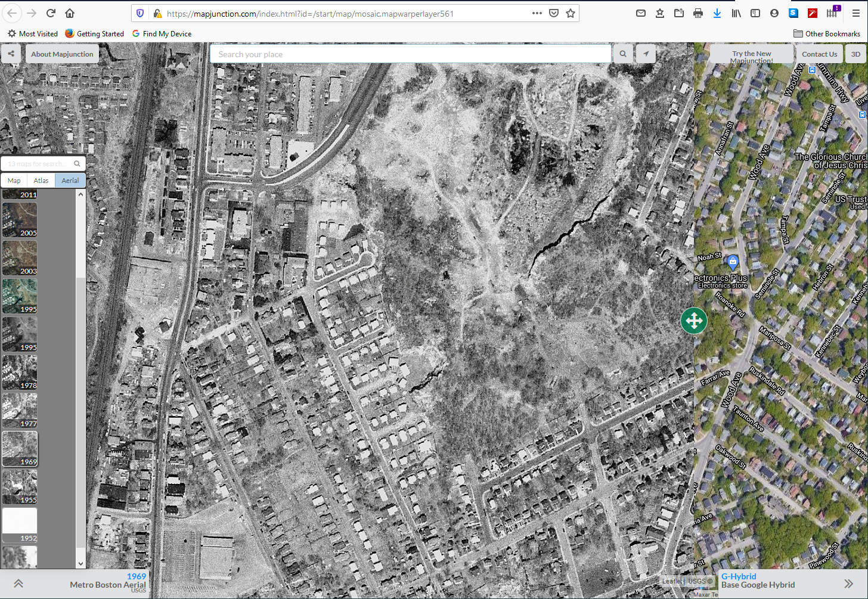Click the print icon in the browser toolbar
This screenshot has width=868, height=599.
698,13
